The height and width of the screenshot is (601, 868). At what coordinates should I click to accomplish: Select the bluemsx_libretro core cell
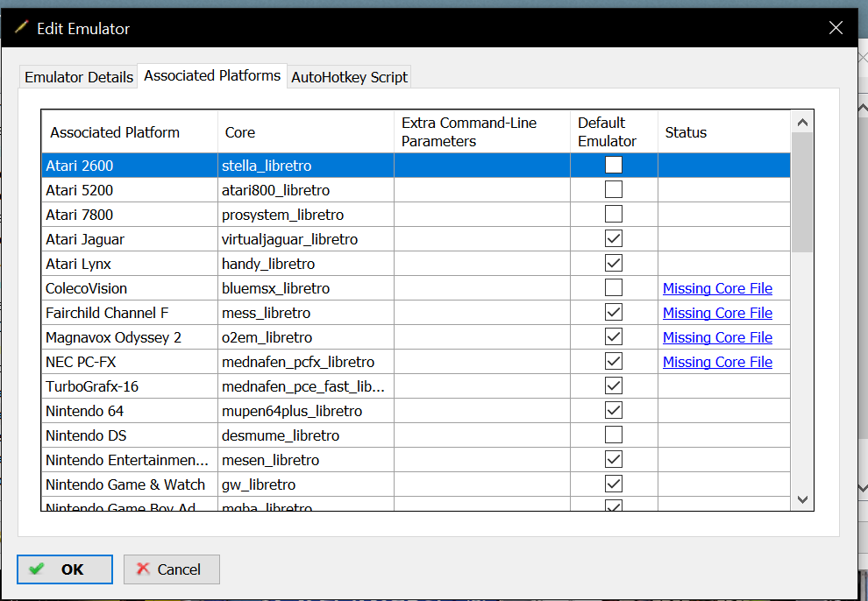click(306, 288)
